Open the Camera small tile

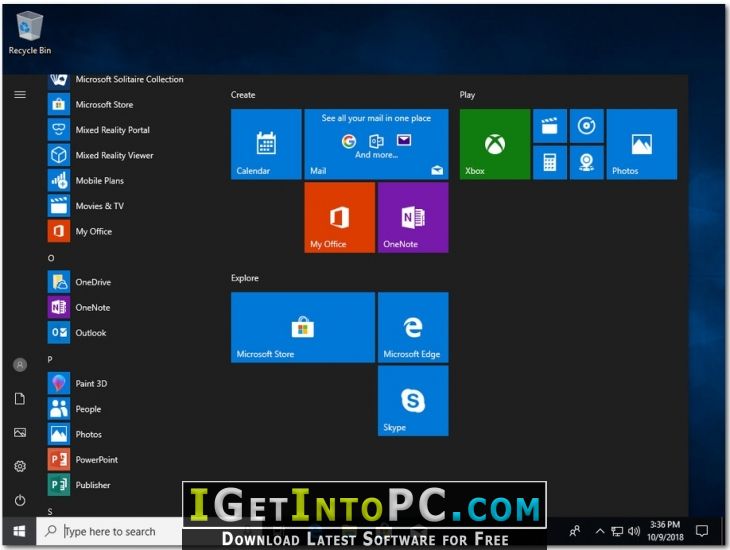click(587, 163)
